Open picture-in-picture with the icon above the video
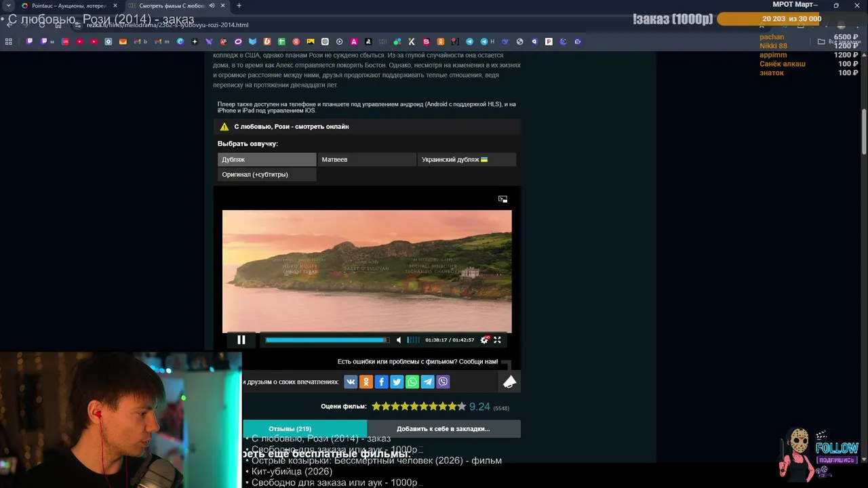The height and width of the screenshot is (488, 868). [x=502, y=199]
